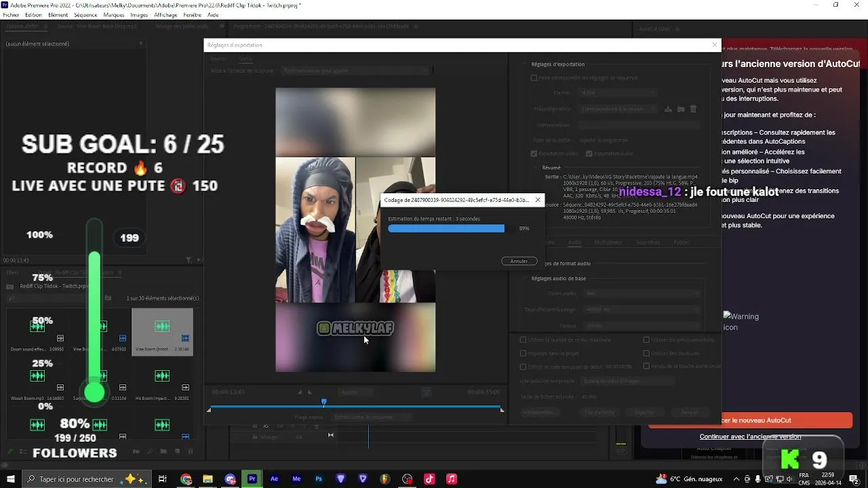Toggle alpha channel only render checkbox

tap(646, 367)
